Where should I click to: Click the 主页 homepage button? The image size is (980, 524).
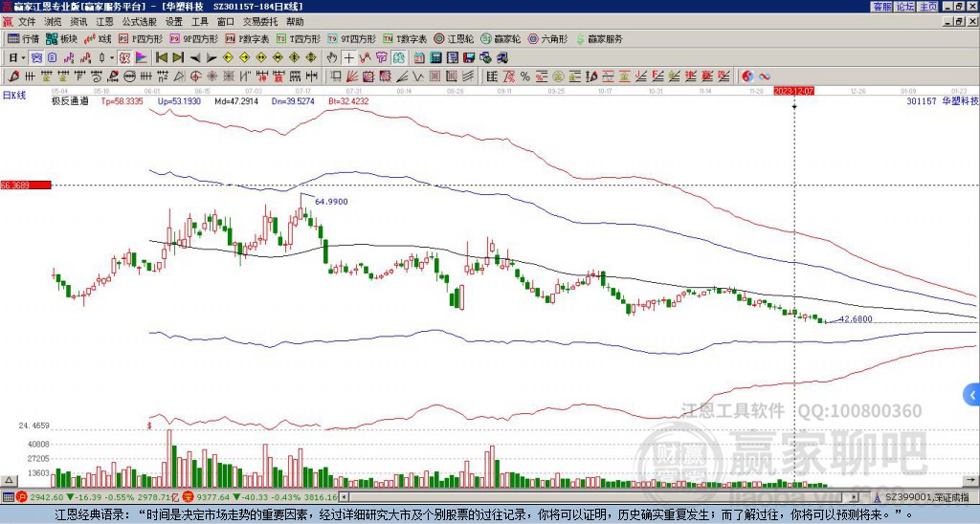pyautogui.click(x=928, y=7)
